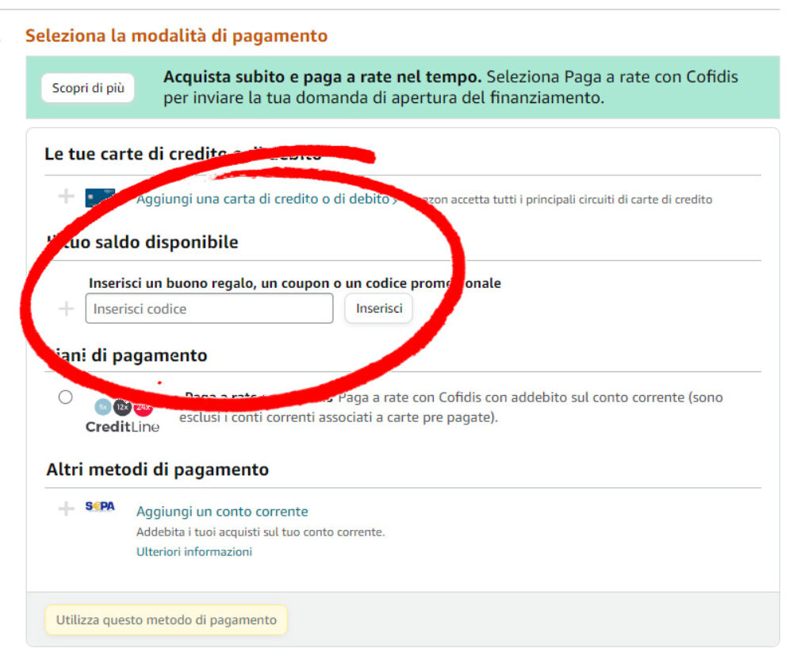Open the Aggiungi una carta di credito link
The image size is (812, 664).
(x=262, y=199)
